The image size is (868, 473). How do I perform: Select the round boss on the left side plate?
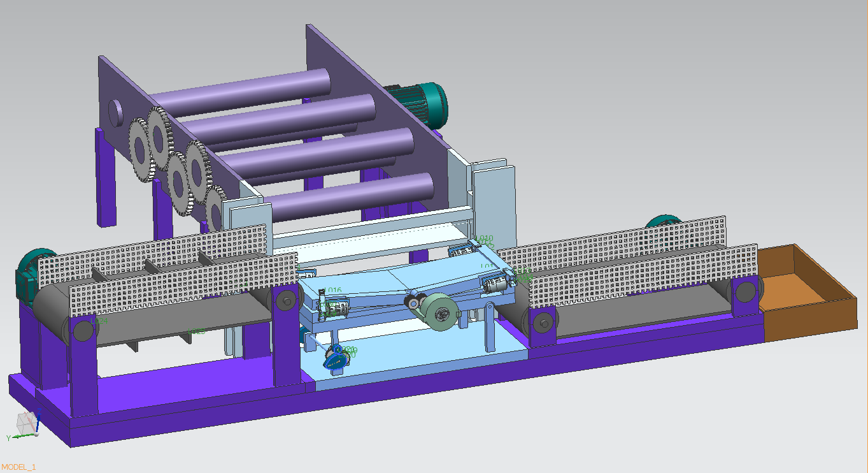point(116,113)
